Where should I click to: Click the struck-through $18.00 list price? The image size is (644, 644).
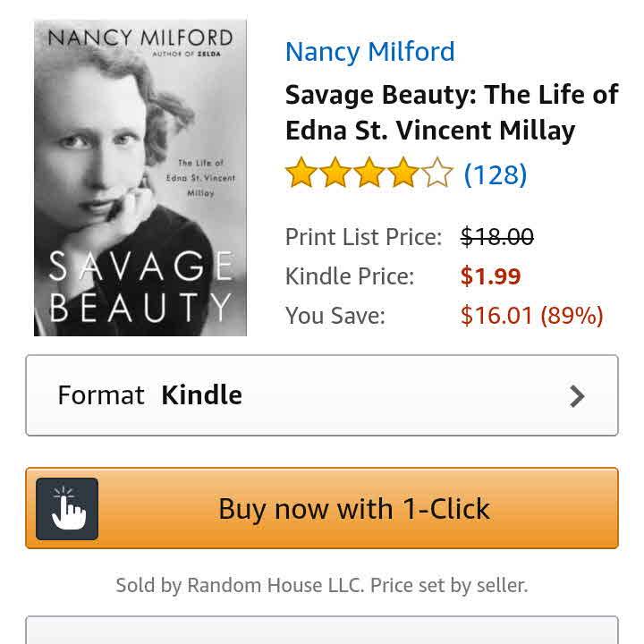(x=496, y=237)
